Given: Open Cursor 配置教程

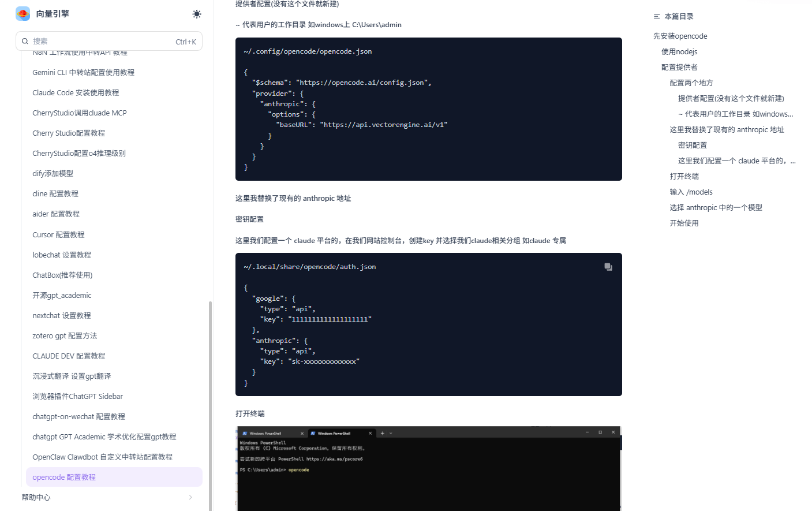Looking at the screenshot, I should (x=58, y=234).
